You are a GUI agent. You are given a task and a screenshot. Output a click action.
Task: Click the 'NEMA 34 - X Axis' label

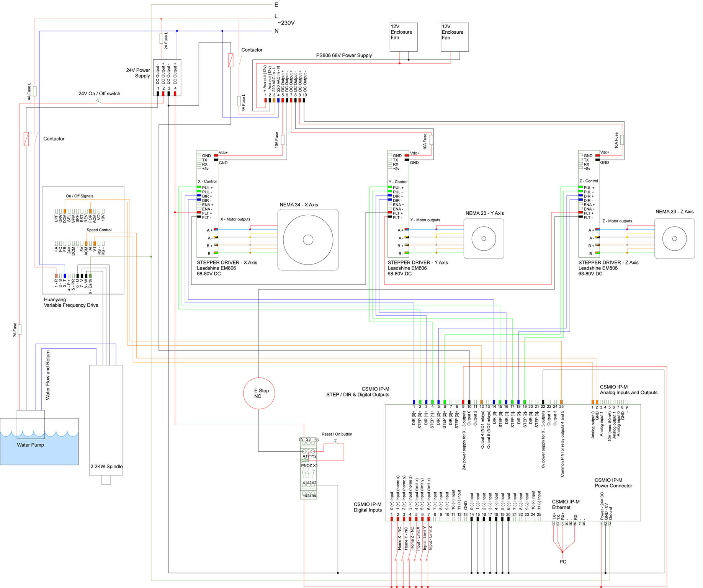pos(299,205)
